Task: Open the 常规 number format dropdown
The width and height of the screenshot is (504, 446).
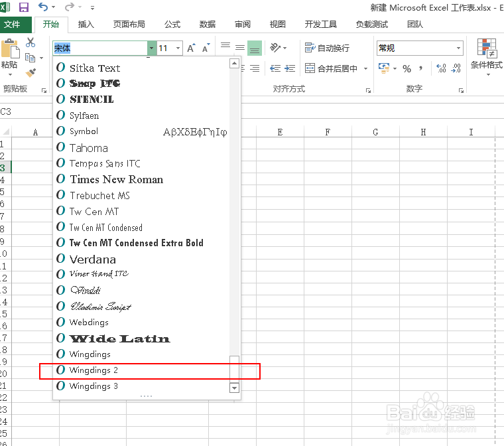Action: pos(459,48)
